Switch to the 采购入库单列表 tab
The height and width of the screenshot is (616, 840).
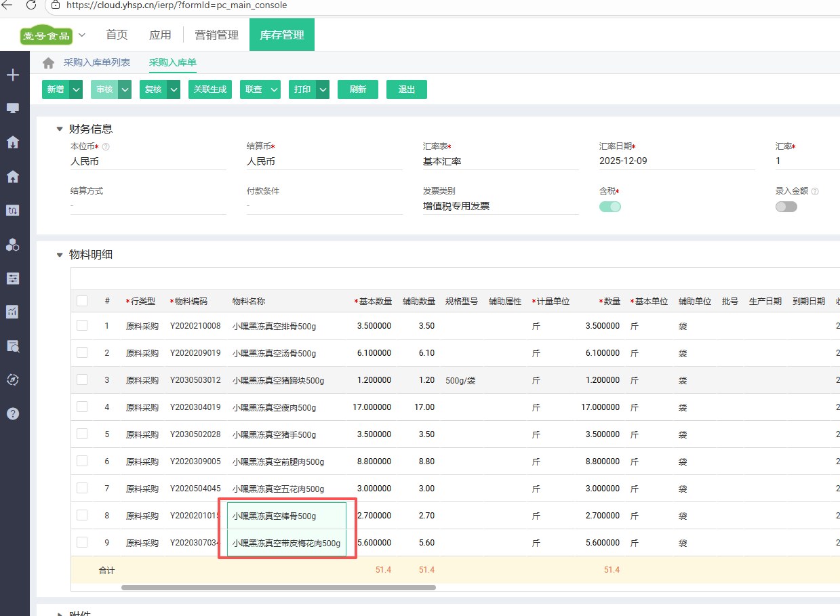[96, 62]
